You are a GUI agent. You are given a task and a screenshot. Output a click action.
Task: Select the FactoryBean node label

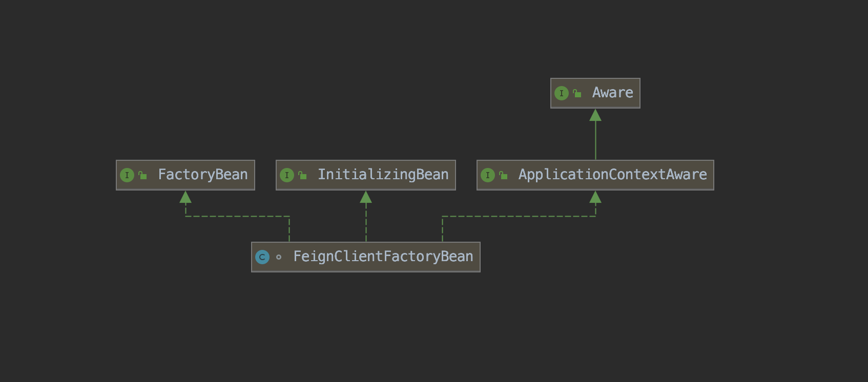click(202, 175)
